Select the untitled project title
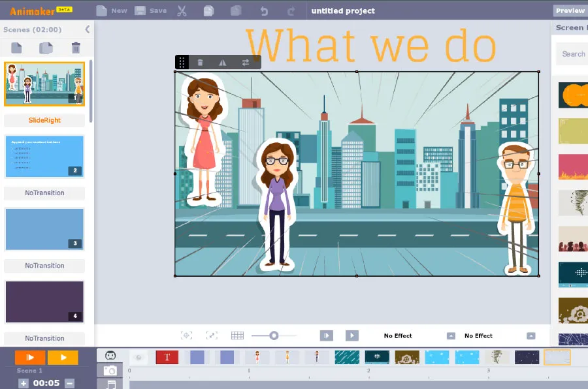Viewport: 588px width, 389px height. point(343,10)
